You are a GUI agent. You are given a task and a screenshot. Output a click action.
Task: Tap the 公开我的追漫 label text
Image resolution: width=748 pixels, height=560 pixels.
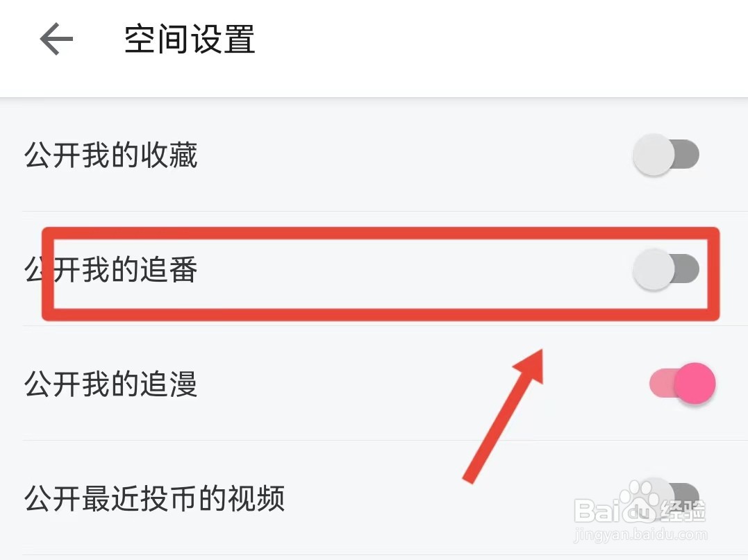(x=111, y=384)
